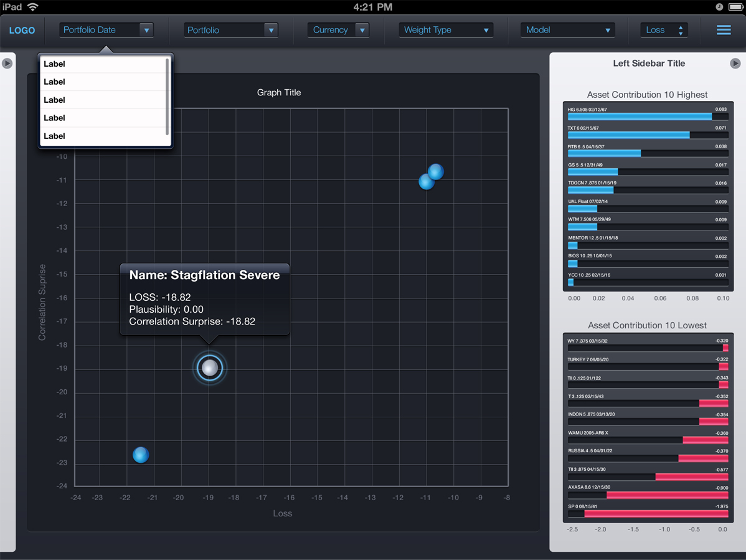Click the Loss axis label below graph
The height and width of the screenshot is (560, 746).
(283, 513)
